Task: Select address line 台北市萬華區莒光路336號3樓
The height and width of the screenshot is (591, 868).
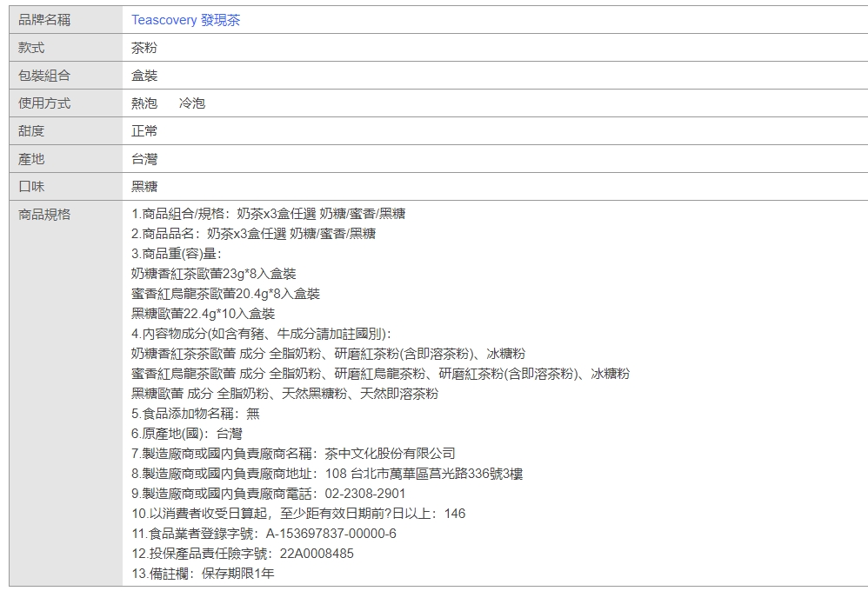Action: 327,474
